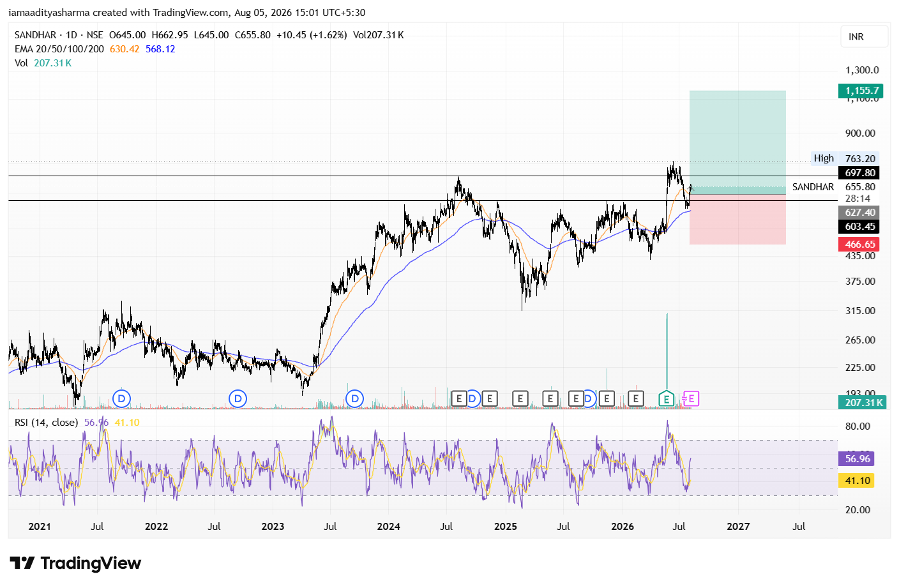The height and width of the screenshot is (588, 899).
Task: Click the TradingView logo
Action: point(75,563)
